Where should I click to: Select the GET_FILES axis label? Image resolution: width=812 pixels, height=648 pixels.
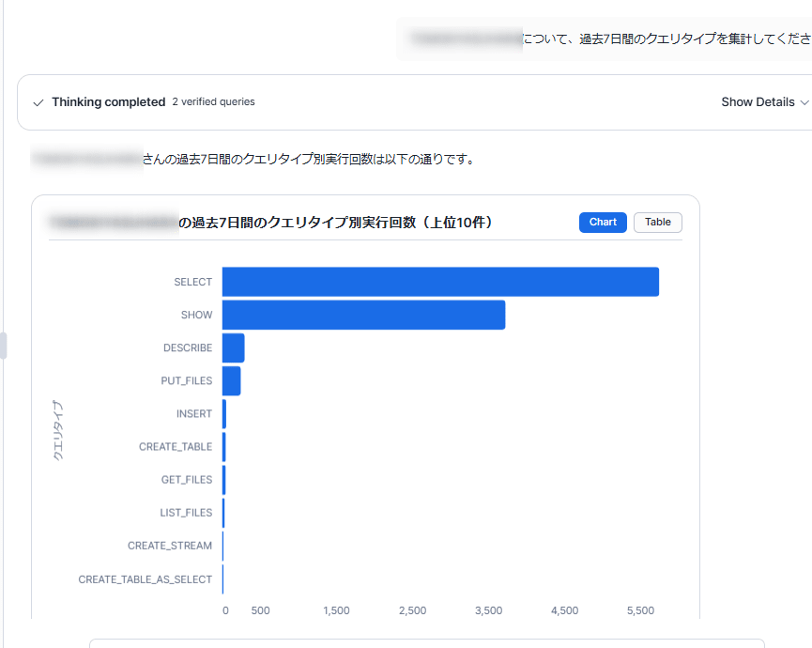(187, 480)
